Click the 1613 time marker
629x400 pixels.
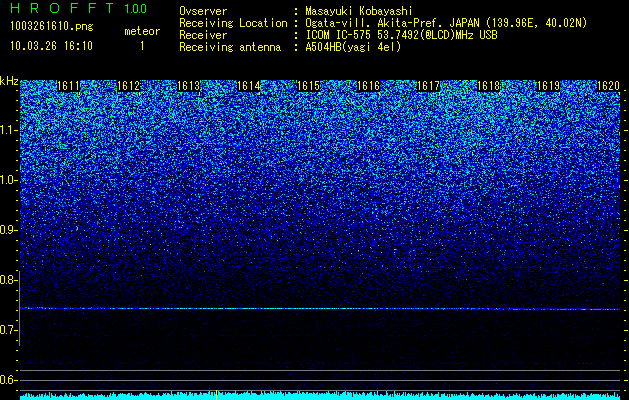[188, 86]
